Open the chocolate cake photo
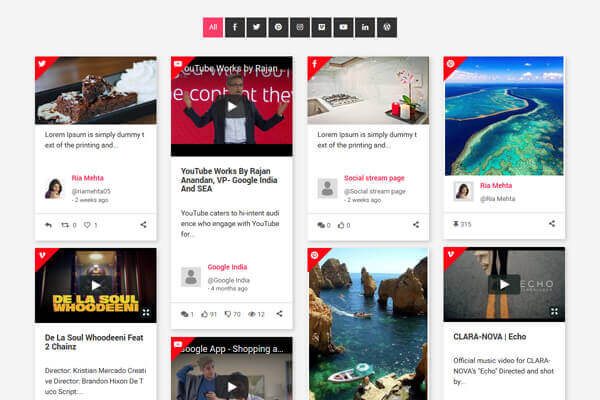The height and width of the screenshot is (400, 600). [96, 90]
